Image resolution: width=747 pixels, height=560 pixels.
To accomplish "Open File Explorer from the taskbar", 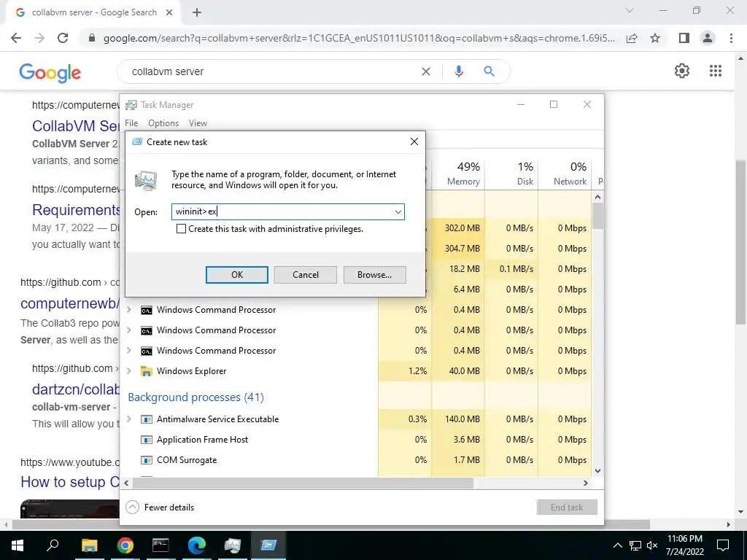I will 89,545.
